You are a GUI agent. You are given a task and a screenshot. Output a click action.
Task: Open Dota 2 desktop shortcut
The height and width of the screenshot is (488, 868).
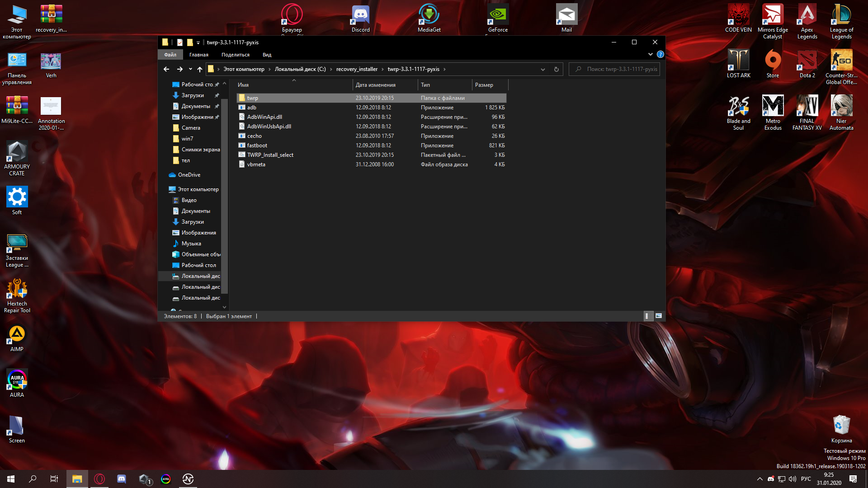coord(807,64)
